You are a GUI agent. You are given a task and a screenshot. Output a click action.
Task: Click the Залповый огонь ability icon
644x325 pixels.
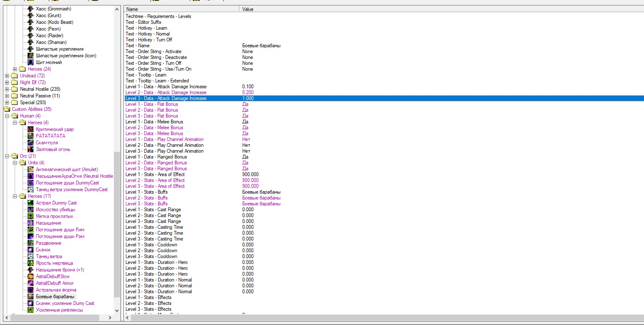click(31, 149)
